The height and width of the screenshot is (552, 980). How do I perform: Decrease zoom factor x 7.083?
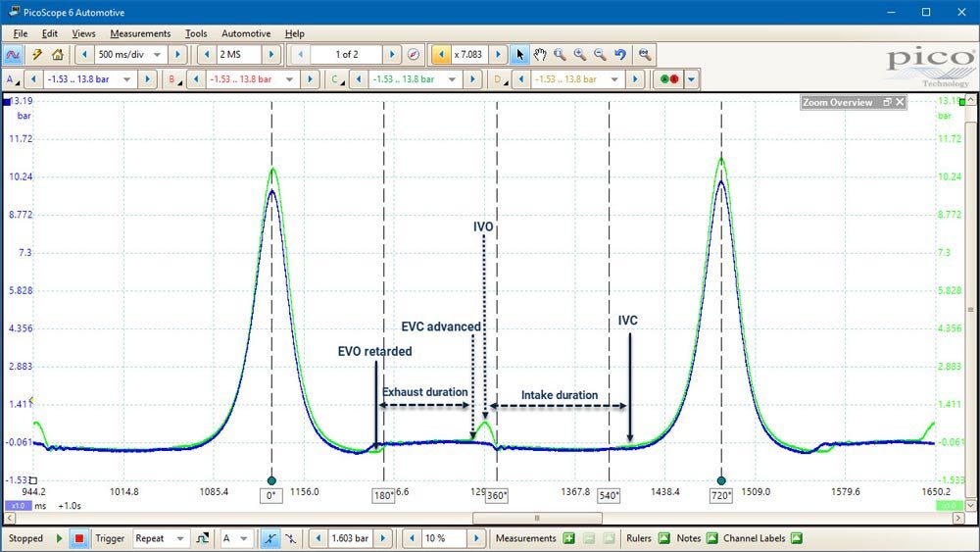[441, 55]
